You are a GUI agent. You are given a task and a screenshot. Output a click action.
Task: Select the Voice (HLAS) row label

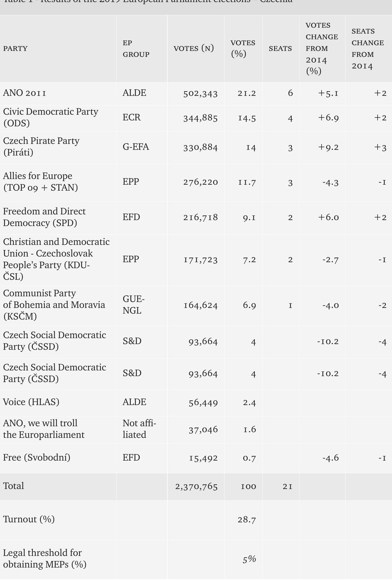(x=31, y=402)
